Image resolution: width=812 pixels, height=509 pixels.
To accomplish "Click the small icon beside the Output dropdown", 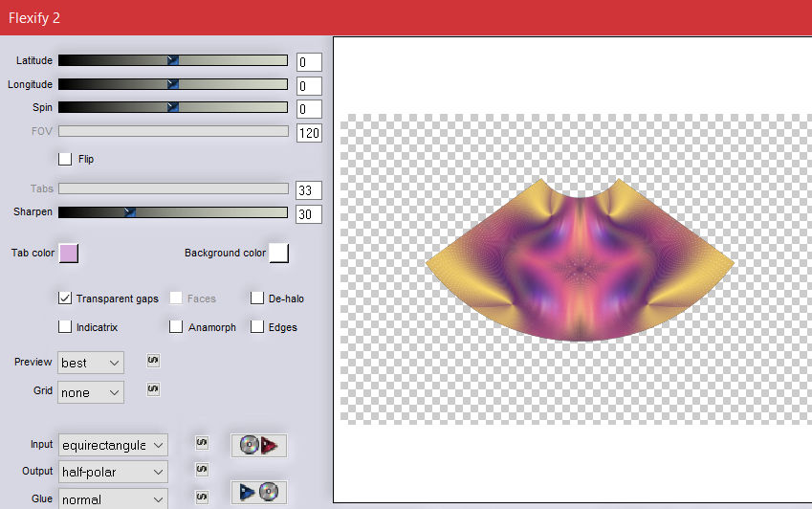I will [x=202, y=470].
